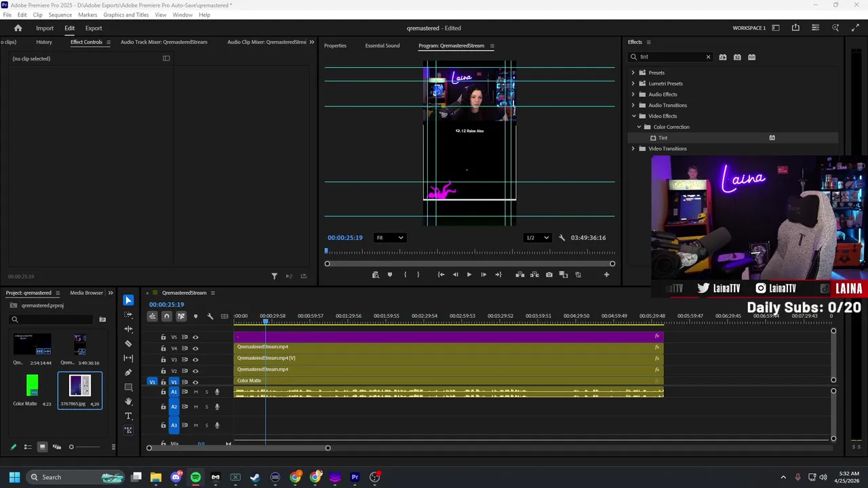
Task: Expand the Lumetri Presets folder
Action: pyautogui.click(x=633, y=83)
